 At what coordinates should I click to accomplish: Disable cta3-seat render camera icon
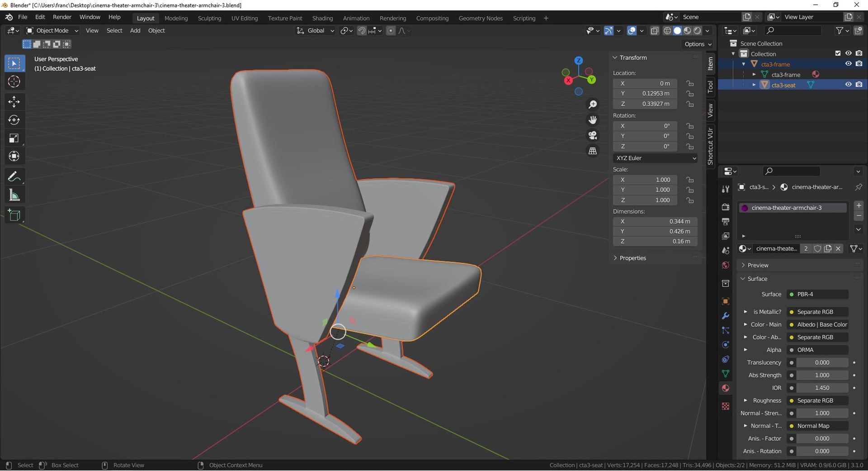[859, 85]
